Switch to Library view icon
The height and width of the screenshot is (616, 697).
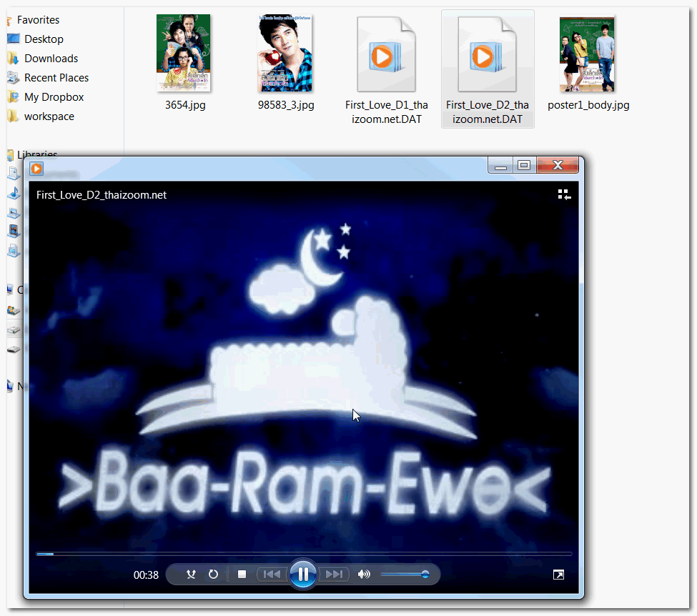(x=564, y=194)
